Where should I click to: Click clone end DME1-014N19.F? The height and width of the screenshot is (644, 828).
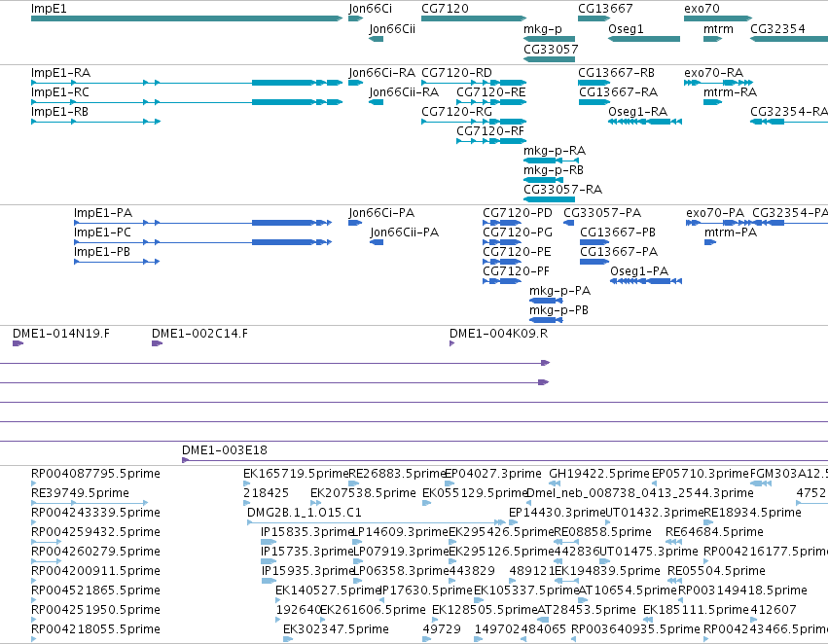[18, 343]
